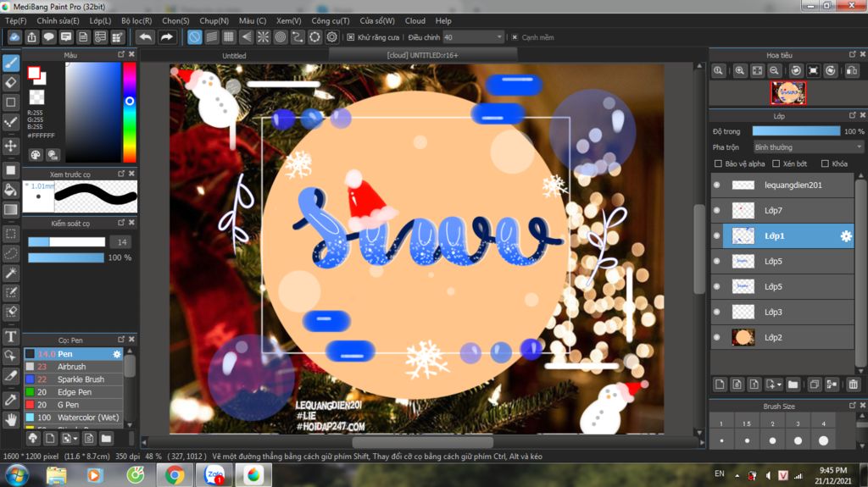
Task: Enable the Bảo vệ alpha checkbox
Action: pos(719,163)
